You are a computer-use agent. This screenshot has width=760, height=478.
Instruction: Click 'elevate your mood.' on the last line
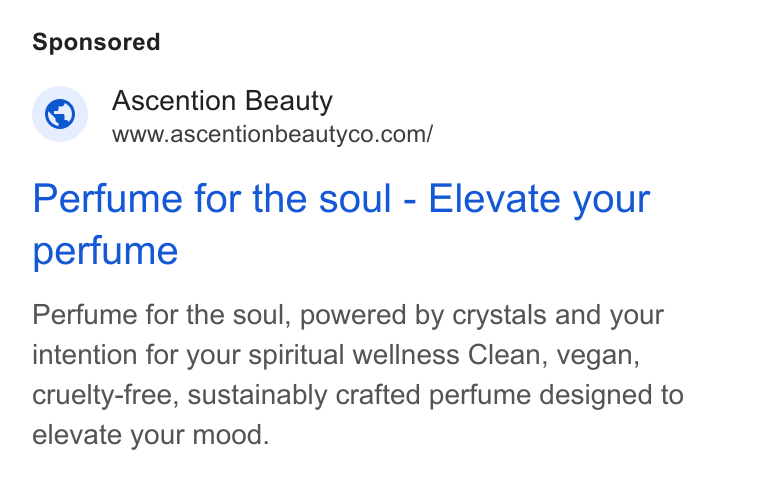coord(151,434)
